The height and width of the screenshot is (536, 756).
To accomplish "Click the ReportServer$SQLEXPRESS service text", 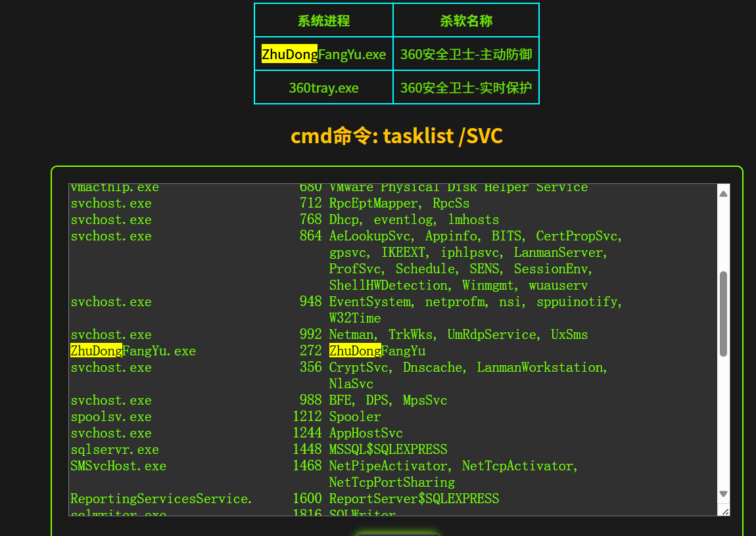I will tap(413, 499).
